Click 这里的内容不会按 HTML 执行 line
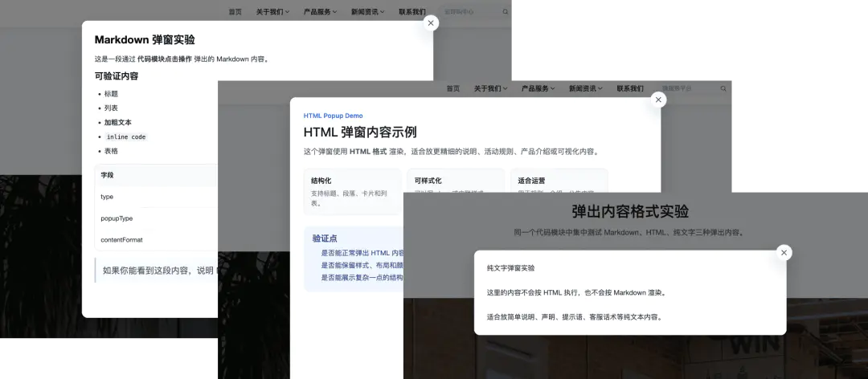This screenshot has height=379, width=868. pyautogui.click(x=576, y=293)
